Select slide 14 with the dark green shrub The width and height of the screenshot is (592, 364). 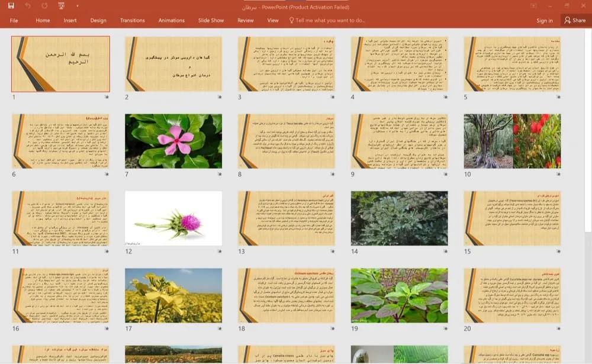pyautogui.click(x=400, y=218)
